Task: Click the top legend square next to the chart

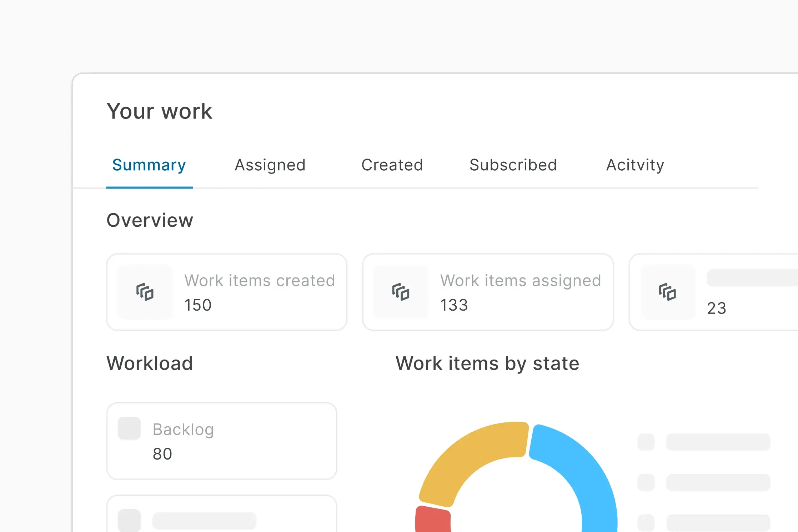Action: [646, 442]
